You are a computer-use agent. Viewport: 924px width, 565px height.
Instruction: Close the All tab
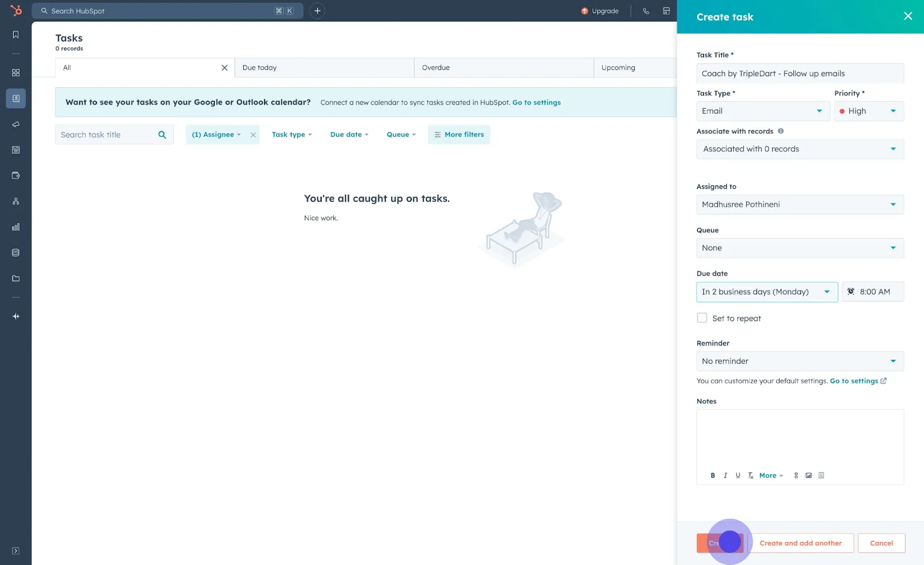pos(225,68)
